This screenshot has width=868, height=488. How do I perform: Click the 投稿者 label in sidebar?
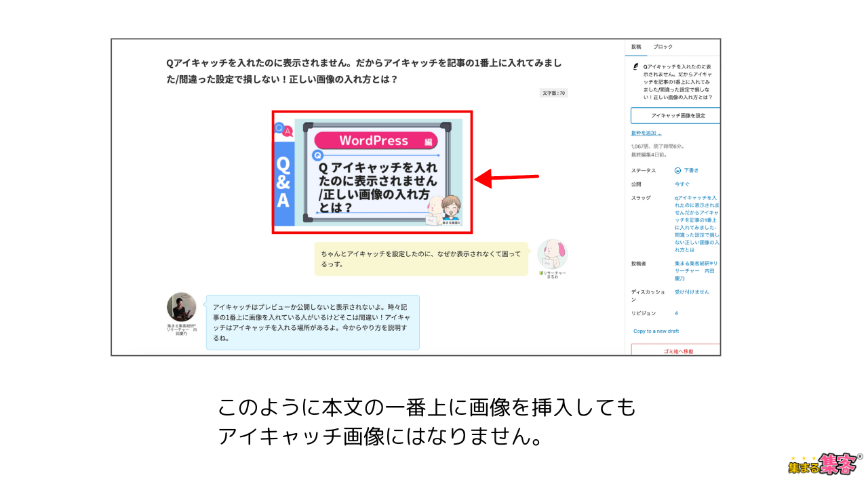(639, 263)
